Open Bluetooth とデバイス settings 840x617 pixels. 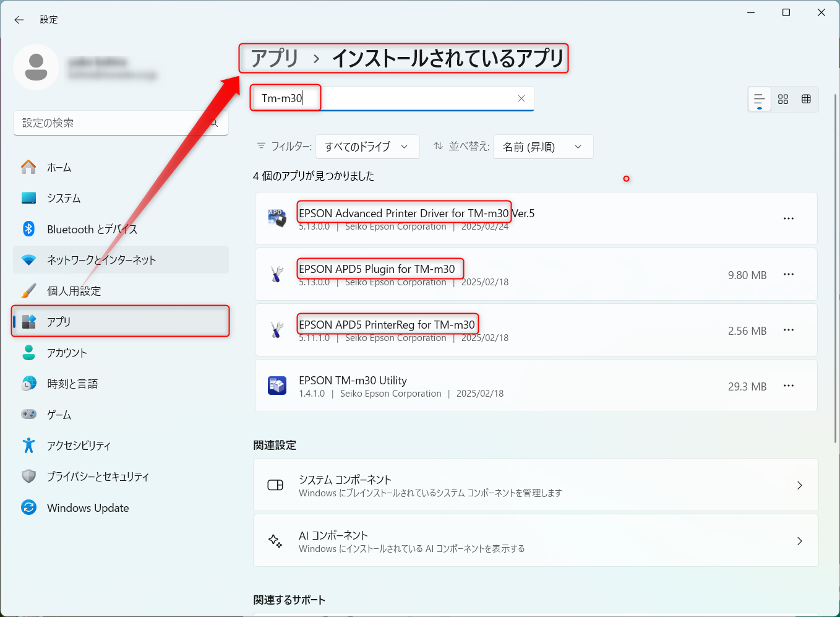(121, 229)
